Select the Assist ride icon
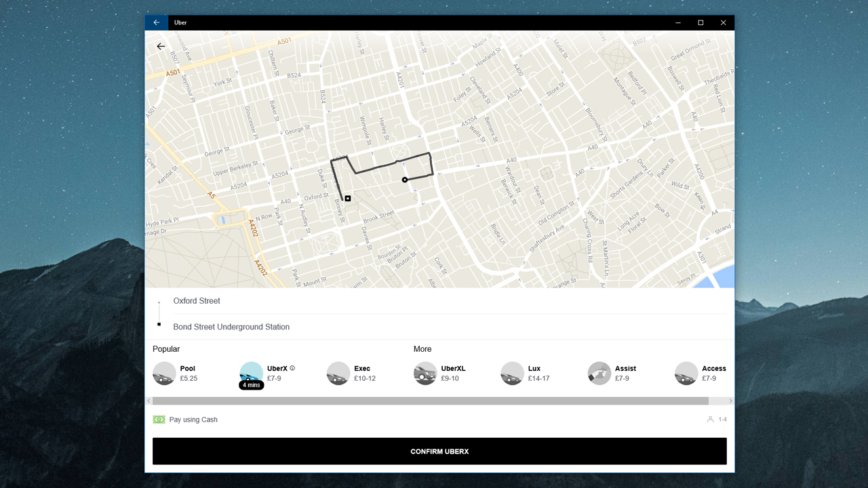This screenshot has width=868, height=488. click(x=599, y=373)
